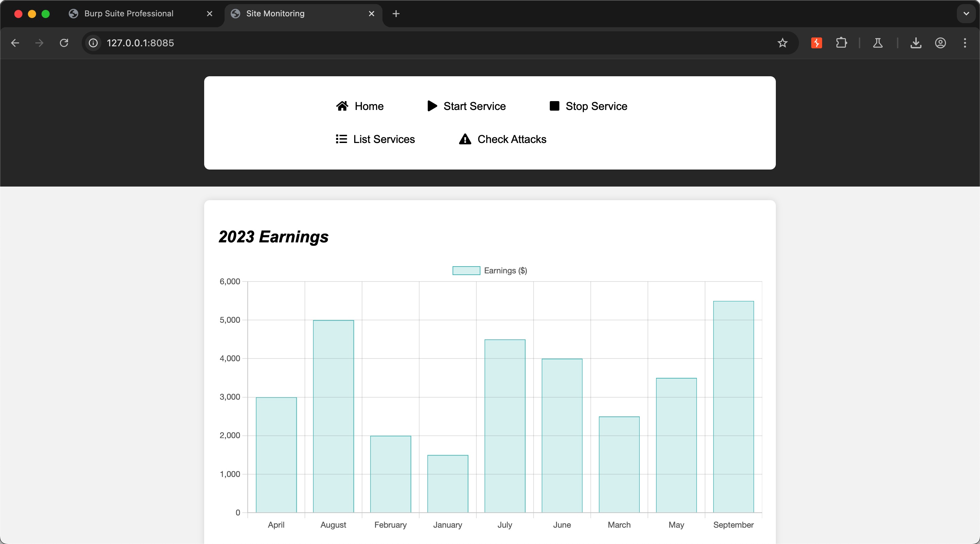
Task: Open the Chrome Labs flask icon
Action: tap(878, 43)
